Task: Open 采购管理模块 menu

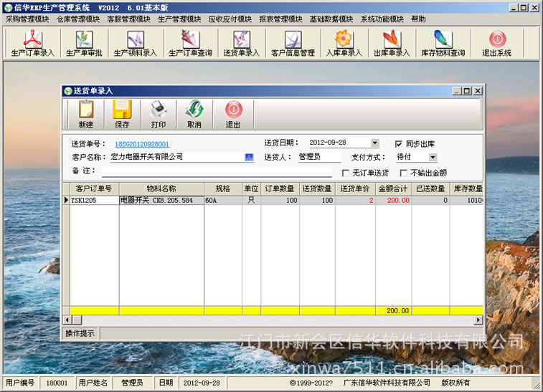Action: tap(27, 19)
